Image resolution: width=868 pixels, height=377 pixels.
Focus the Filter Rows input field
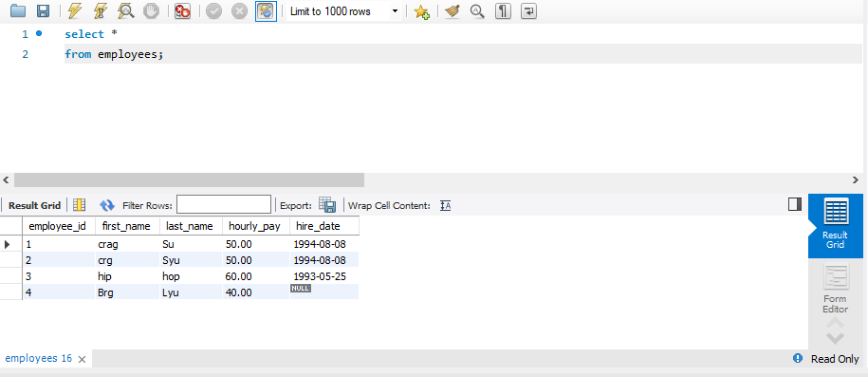[224, 204]
